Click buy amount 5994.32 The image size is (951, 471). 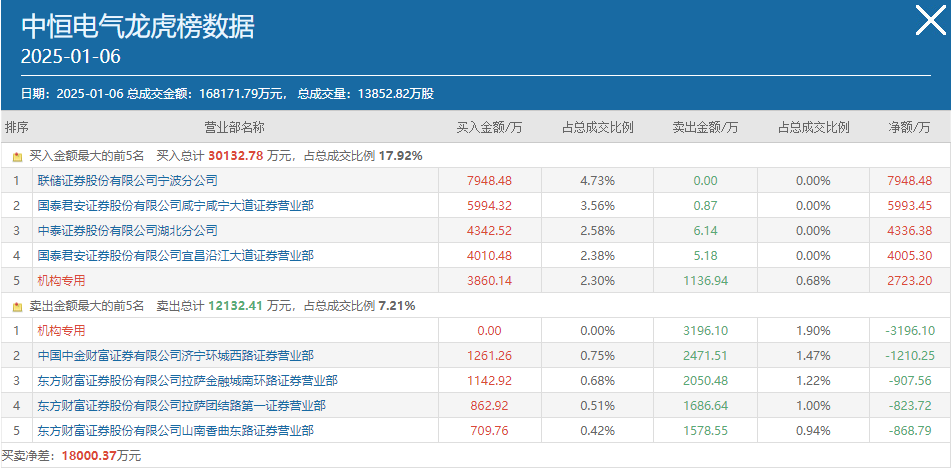click(x=489, y=206)
